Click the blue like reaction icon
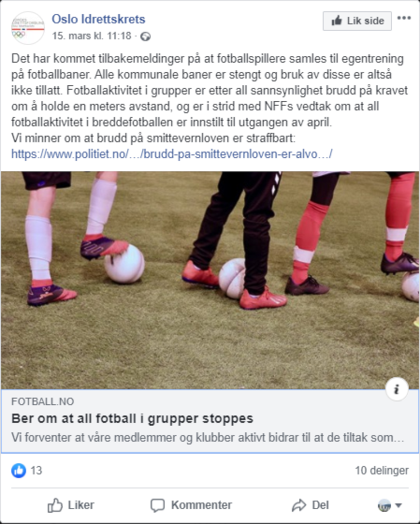Viewport: 420px width, 524px height. pyautogui.click(x=19, y=471)
